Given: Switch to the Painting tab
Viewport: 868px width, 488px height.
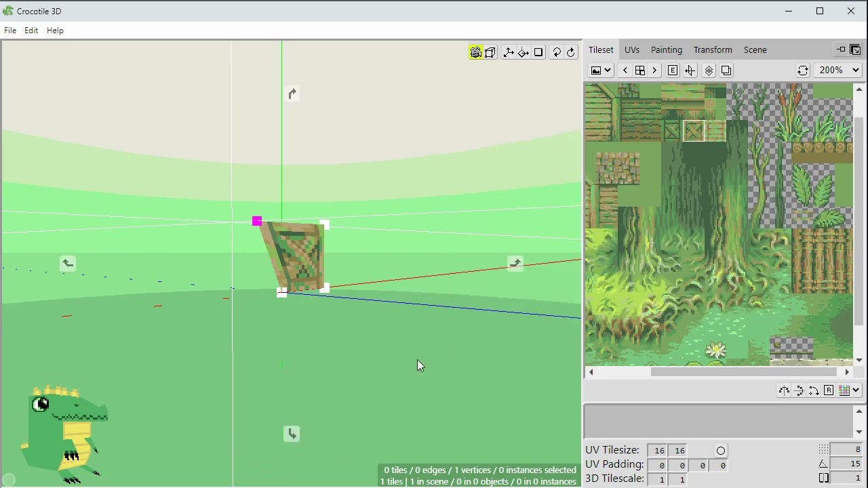Looking at the screenshot, I should click(667, 50).
